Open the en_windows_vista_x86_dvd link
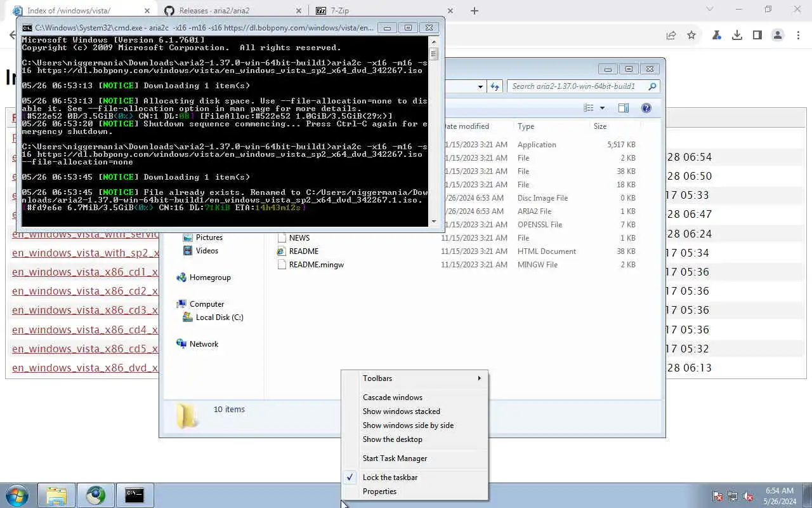Viewport: 812px width, 508px height. pos(85,368)
